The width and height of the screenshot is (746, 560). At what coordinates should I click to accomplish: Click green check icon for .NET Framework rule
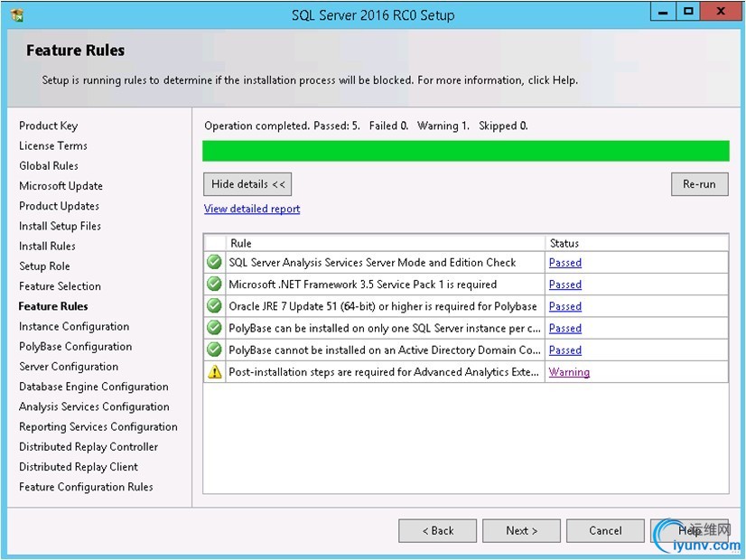click(215, 284)
